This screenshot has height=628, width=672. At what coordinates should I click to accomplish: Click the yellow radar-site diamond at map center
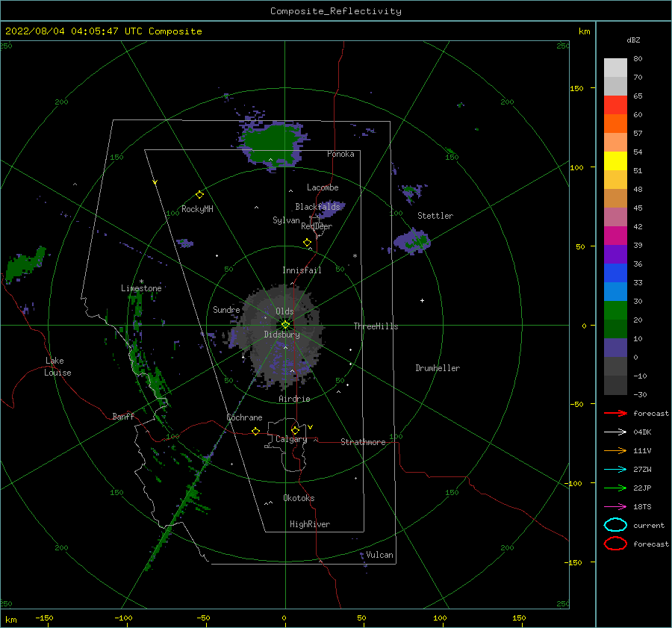tap(285, 325)
